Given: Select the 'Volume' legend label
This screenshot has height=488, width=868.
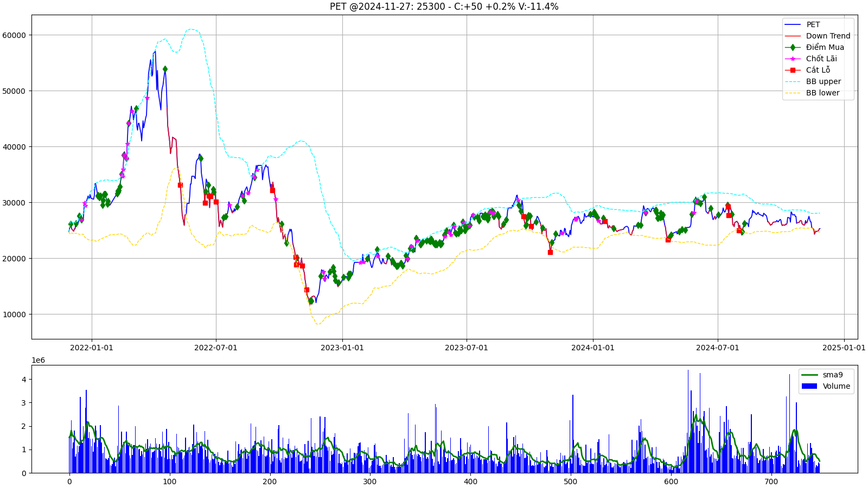Looking at the screenshot, I should tap(837, 386).
